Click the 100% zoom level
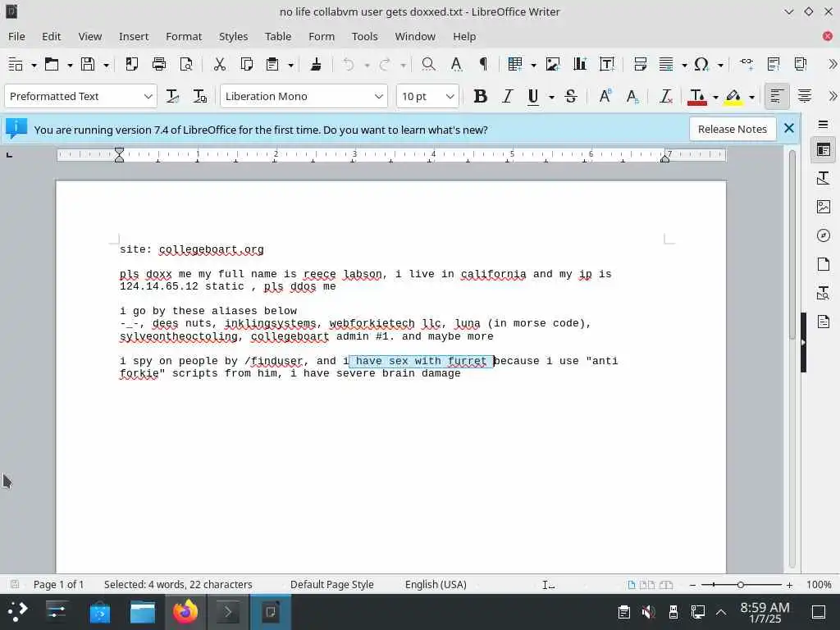Screen dimensions: 840x630 pyautogui.click(x=819, y=585)
